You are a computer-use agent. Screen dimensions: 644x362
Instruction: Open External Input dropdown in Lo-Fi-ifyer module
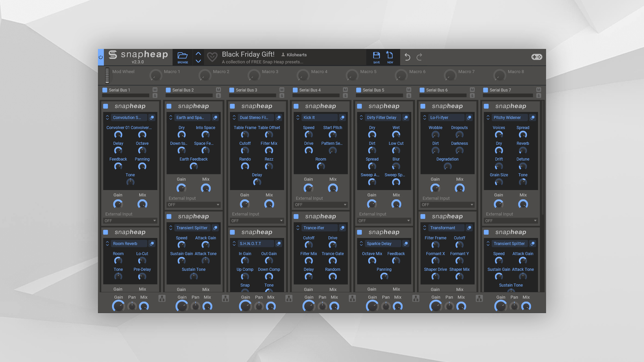click(x=447, y=205)
